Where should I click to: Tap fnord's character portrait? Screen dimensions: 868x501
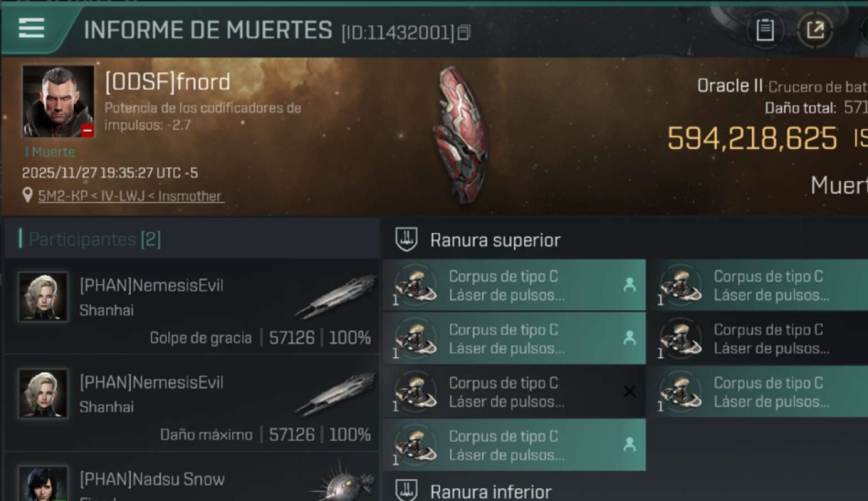tap(58, 102)
